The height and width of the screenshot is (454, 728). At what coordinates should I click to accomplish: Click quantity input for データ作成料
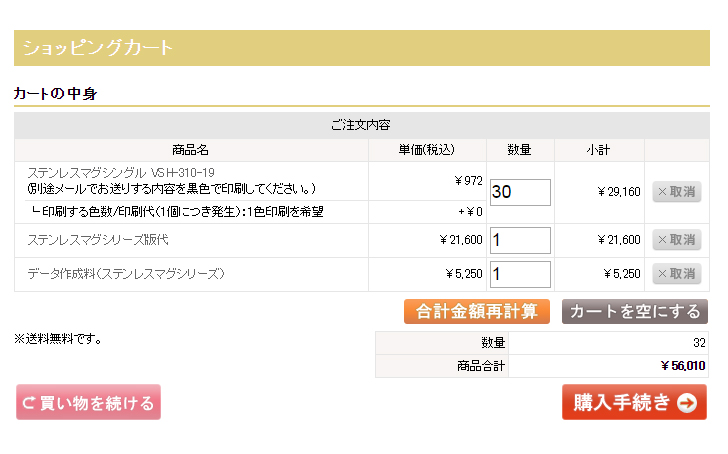pyautogui.click(x=520, y=274)
